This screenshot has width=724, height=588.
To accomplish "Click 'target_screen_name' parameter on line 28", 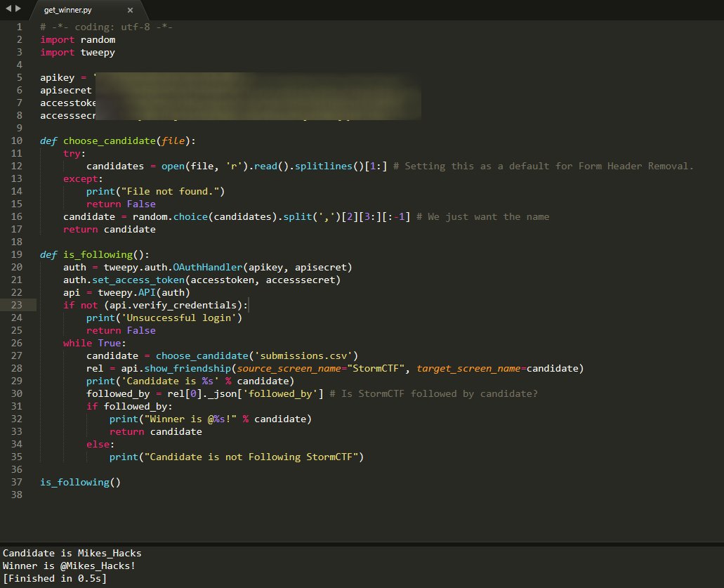I will pyautogui.click(x=468, y=368).
